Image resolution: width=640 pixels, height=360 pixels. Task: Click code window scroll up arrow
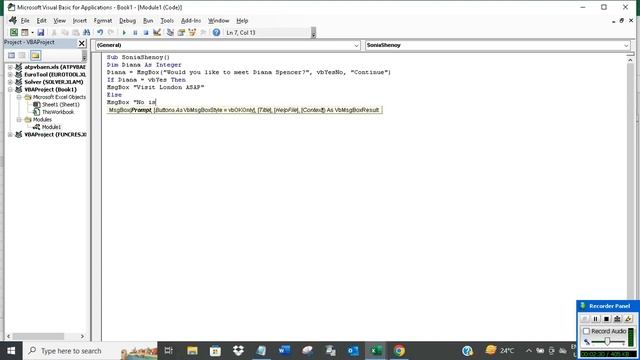(x=630, y=60)
